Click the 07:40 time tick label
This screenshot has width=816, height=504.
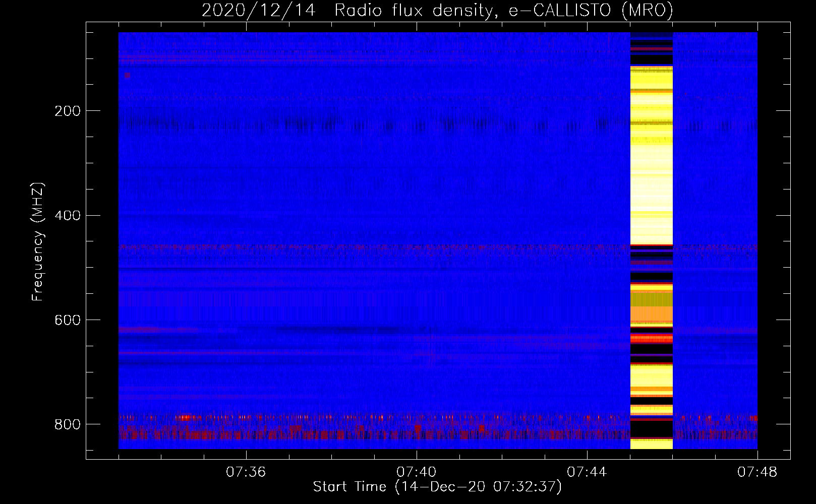417,472
